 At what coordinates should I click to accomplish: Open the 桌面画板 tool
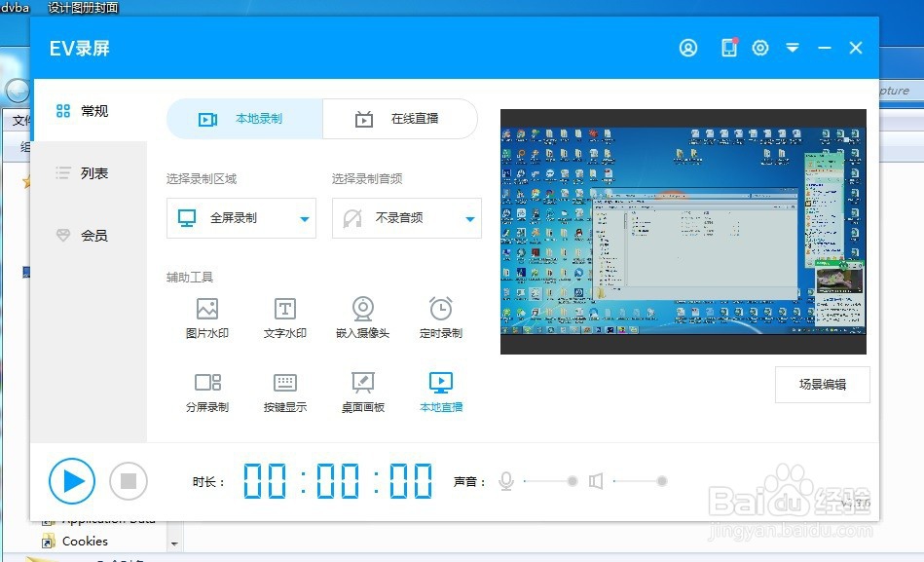coord(362,393)
